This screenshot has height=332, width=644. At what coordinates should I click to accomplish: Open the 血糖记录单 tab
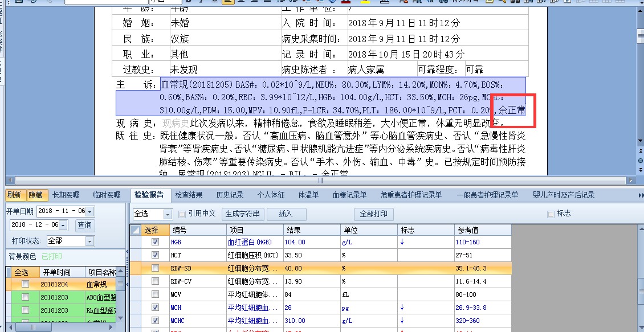tap(349, 195)
